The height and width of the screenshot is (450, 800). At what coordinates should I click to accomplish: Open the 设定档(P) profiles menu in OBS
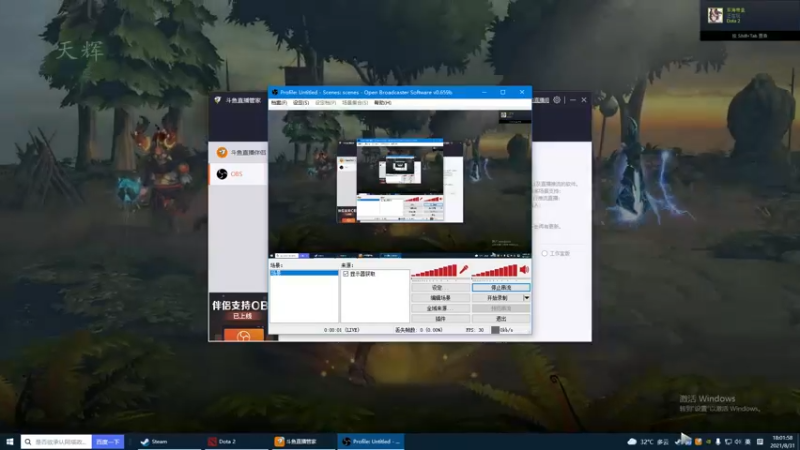coord(326,103)
